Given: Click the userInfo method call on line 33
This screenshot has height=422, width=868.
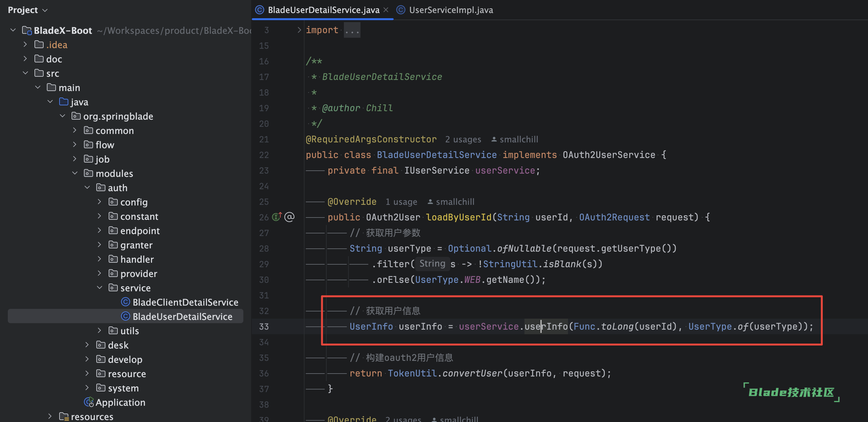Looking at the screenshot, I should click(x=546, y=326).
